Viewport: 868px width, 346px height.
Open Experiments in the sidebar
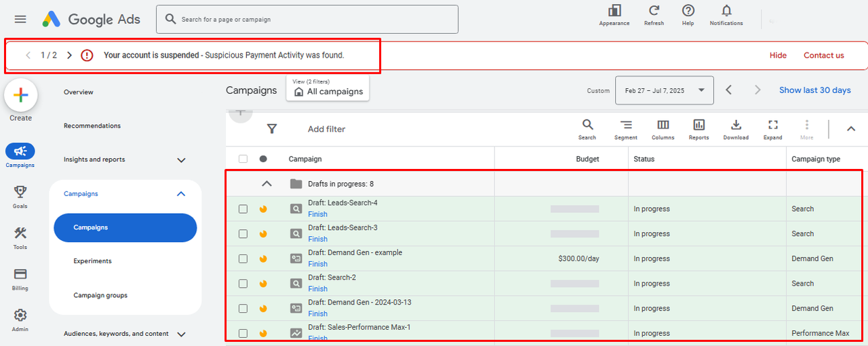pyautogui.click(x=93, y=261)
